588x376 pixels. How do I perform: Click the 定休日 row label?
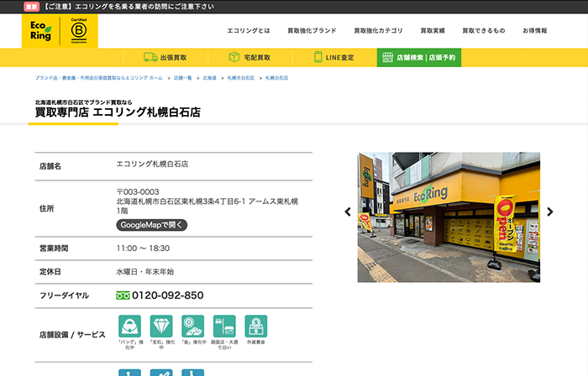[50, 272]
